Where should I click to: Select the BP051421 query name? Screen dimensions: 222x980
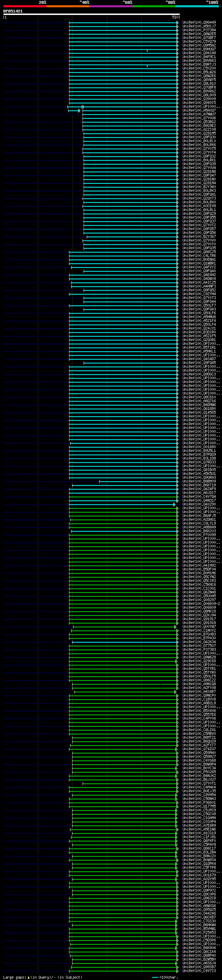13,11
